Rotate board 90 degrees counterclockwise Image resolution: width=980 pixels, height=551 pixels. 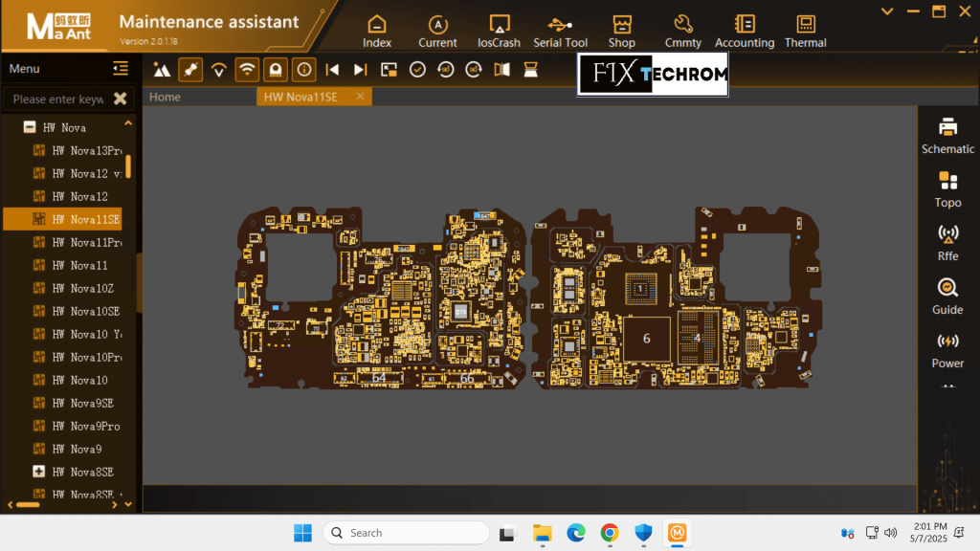pos(446,70)
